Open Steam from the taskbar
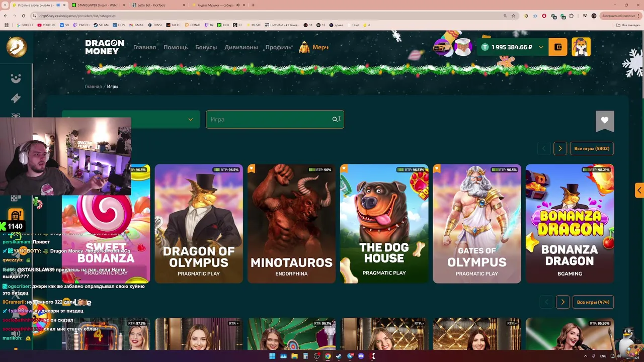The image size is (644, 362). pos(339,356)
